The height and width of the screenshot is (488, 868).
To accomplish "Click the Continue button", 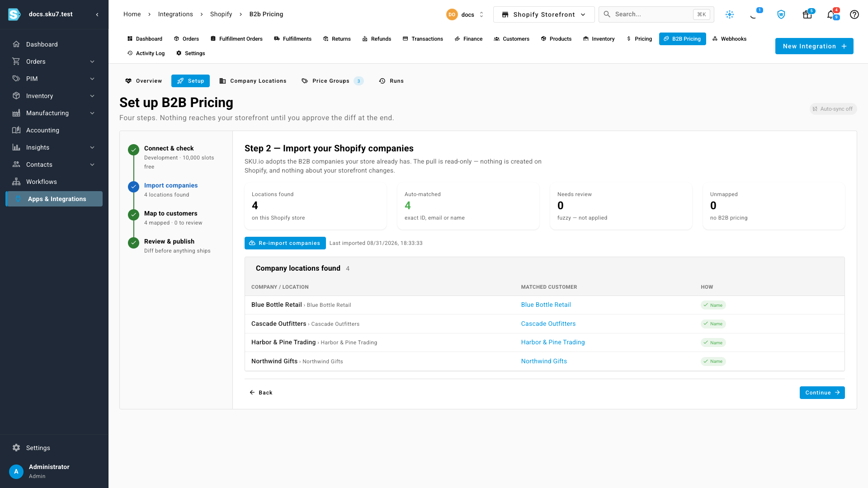I will pyautogui.click(x=822, y=393).
